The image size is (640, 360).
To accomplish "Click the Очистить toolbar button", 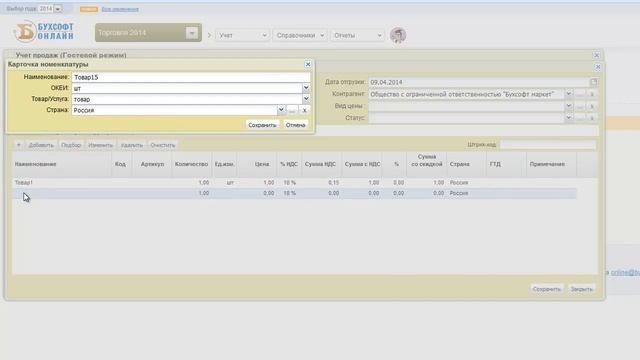I will [162, 145].
